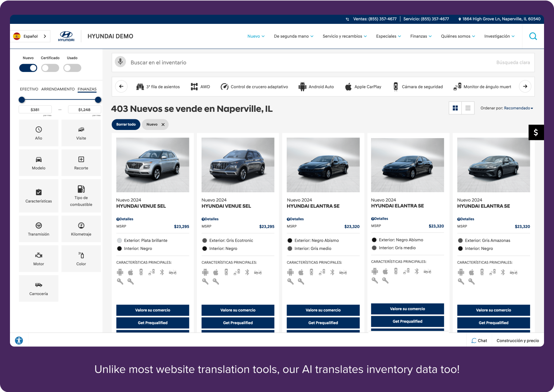Call the Servicio phone number
Image resolution: width=554 pixels, height=392 pixels.
click(x=426, y=19)
